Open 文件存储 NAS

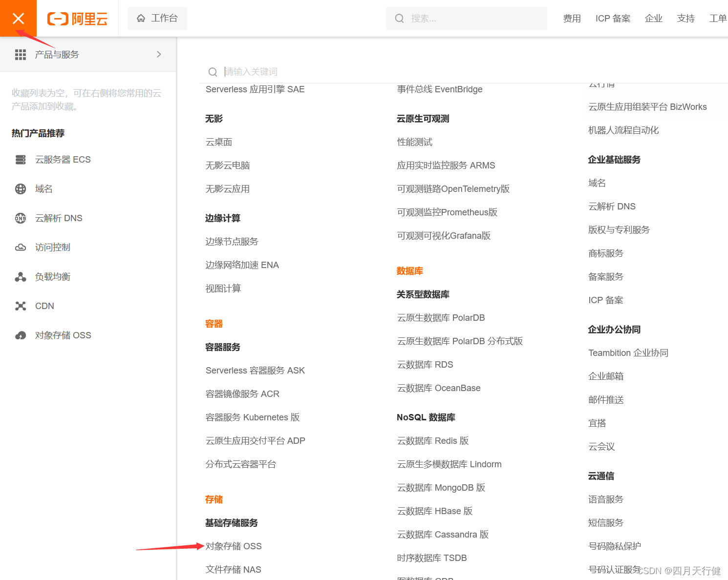234,570
